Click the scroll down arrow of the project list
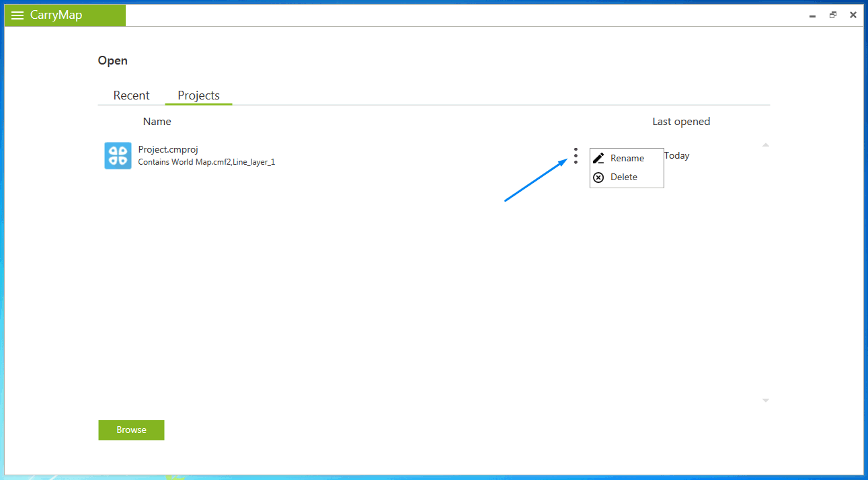The width and height of the screenshot is (868, 480). tap(765, 401)
